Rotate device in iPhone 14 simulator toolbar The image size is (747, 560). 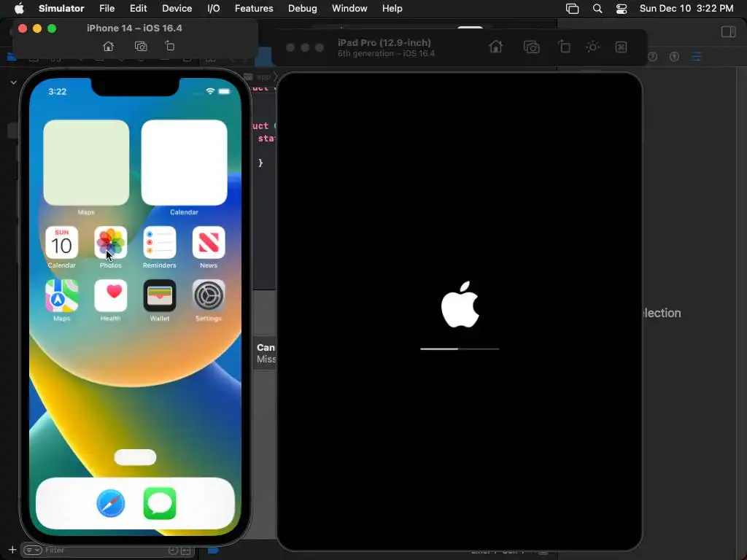[x=169, y=46]
